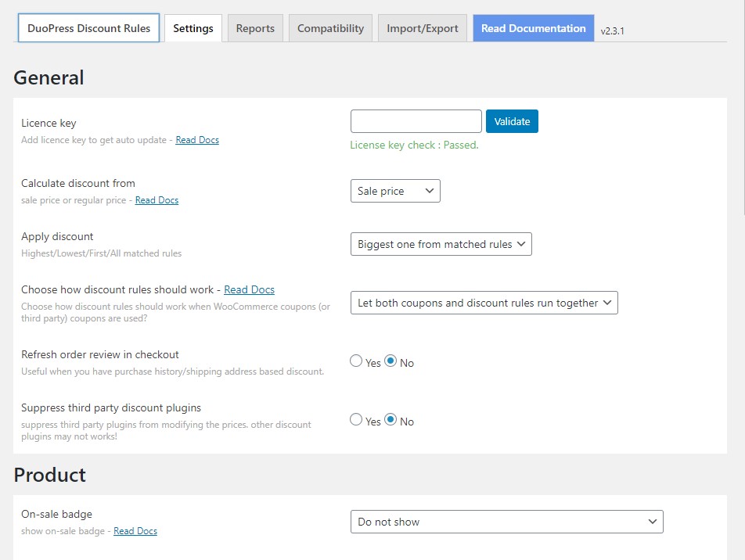This screenshot has width=745, height=560.
Task: Select No for Suppress third party plugins
Action: (x=390, y=420)
